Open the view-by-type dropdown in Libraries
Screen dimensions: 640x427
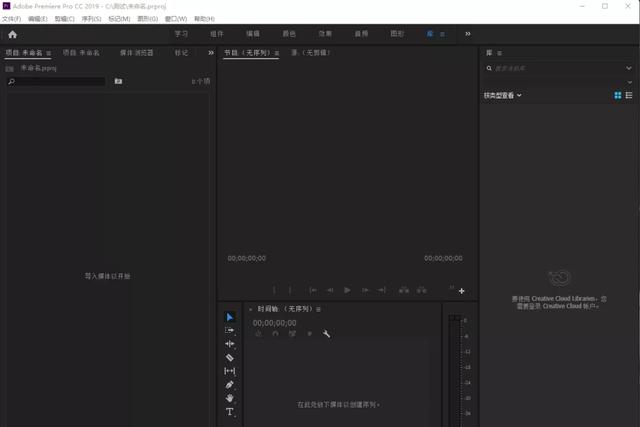(503, 96)
